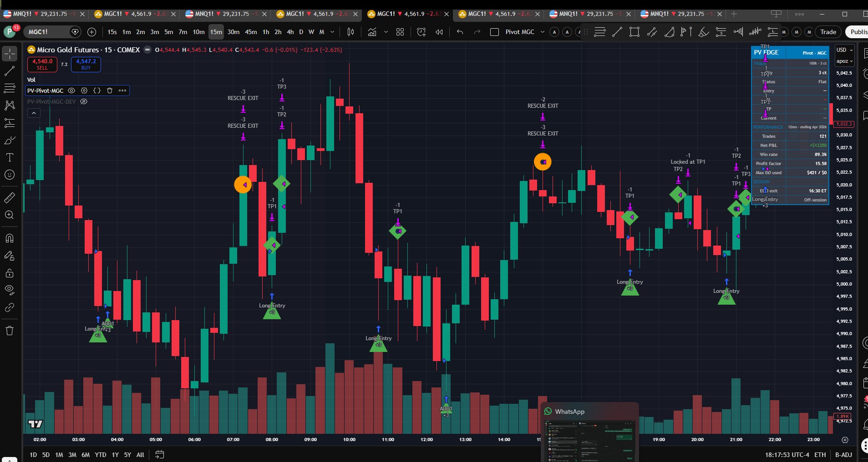Switch to the All date range
The image size is (868, 462).
coord(140,455)
